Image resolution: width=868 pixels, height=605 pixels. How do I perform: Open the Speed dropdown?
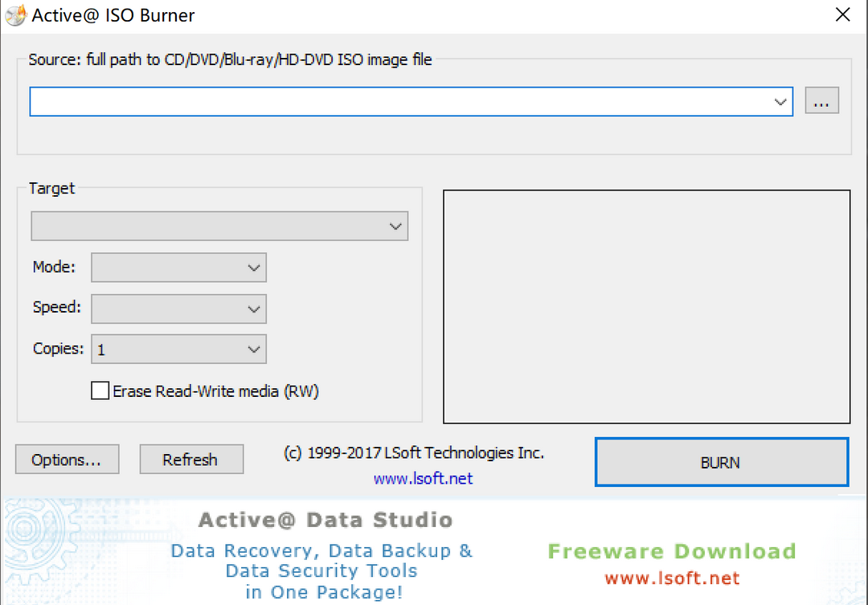click(x=254, y=309)
